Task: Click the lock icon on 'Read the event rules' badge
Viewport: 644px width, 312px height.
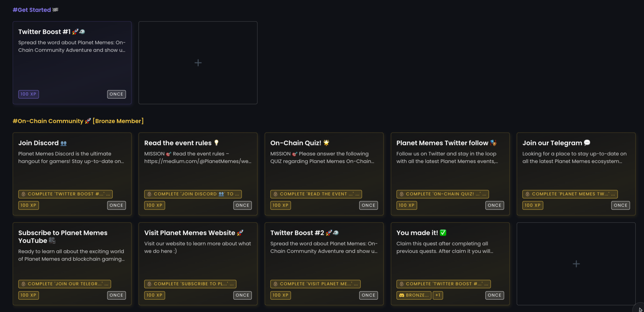Action: 149,194
